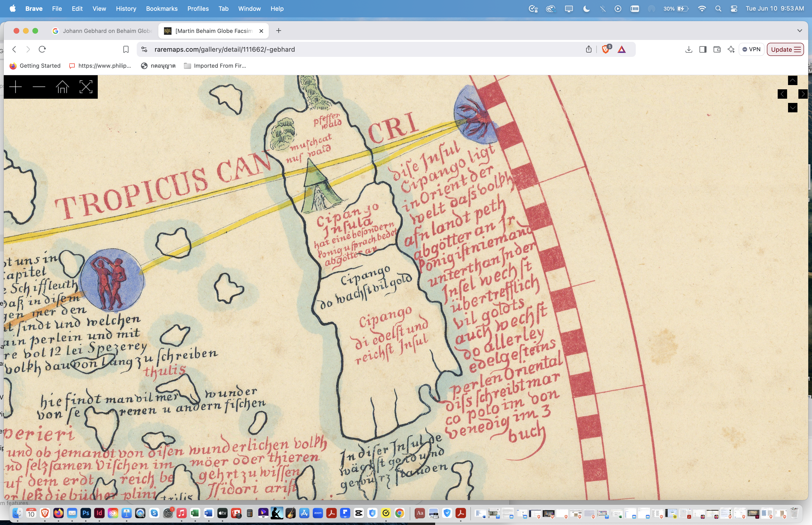Open Brave Rewards triangle icon
812x525 pixels.
point(621,49)
